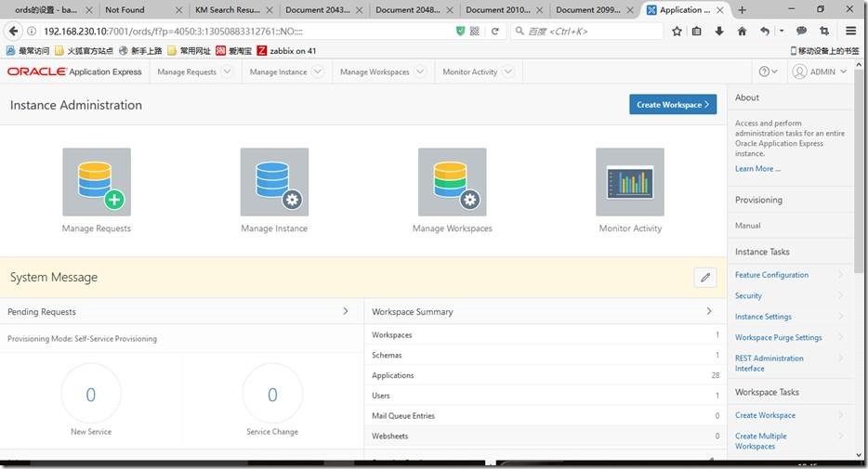The height and width of the screenshot is (469, 868).
Task: Open Workspace Purge Settings link
Action: (779, 337)
